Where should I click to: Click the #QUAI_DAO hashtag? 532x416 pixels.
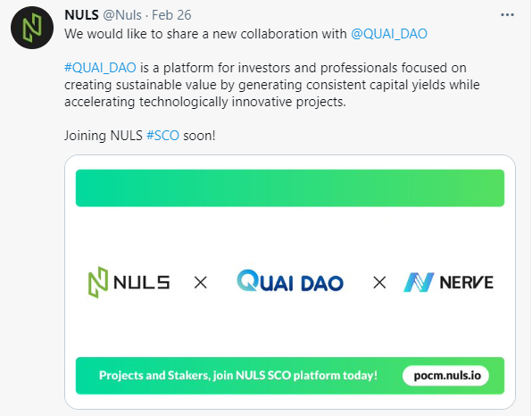[100, 68]
